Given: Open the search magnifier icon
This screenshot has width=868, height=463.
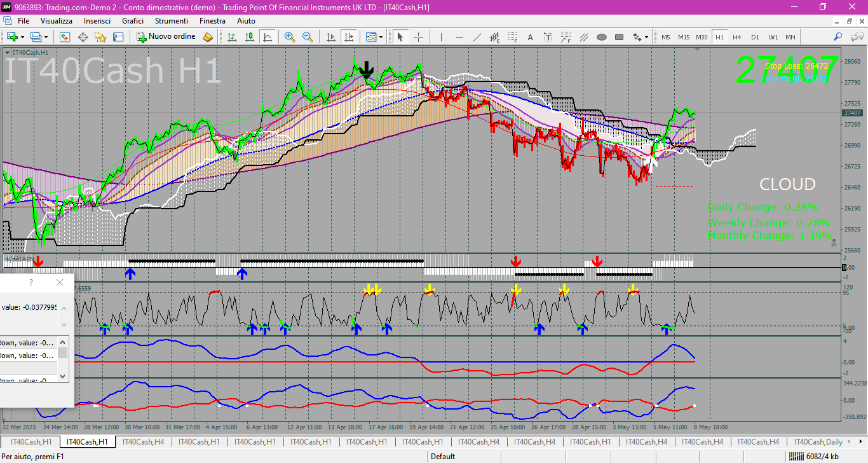Looking at the screenshot, I should [838, 37].
